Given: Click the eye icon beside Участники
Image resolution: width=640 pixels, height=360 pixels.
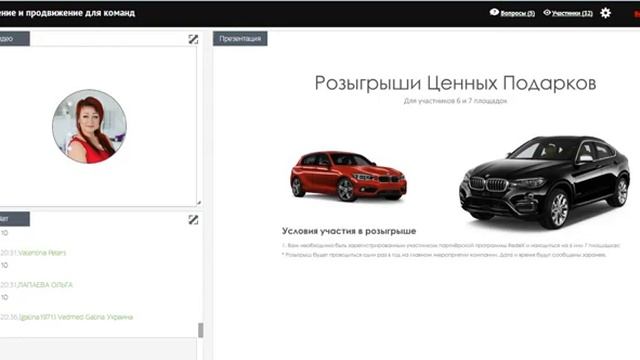Looking at the screenshot, I should click(x=547, y=13).
